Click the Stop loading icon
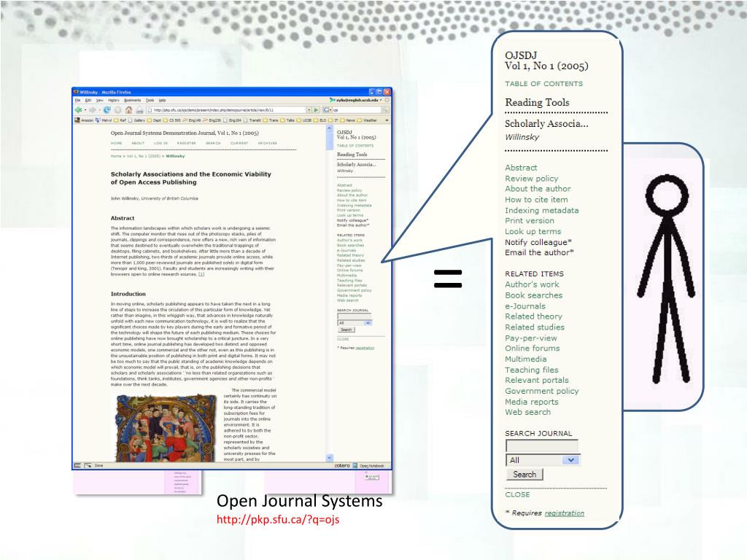 coord(118,110)
